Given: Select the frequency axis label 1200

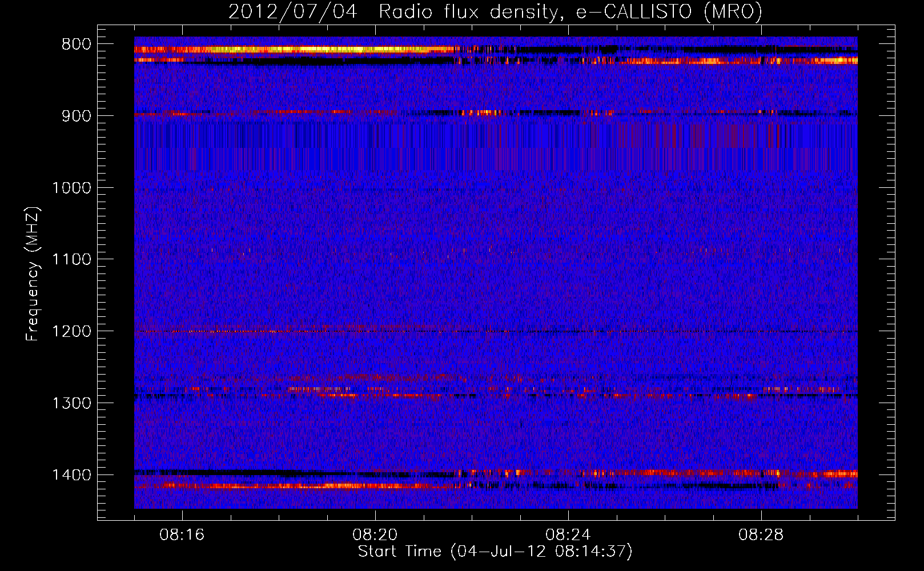Looking at the screenshot, I should [x=72, y=332].
